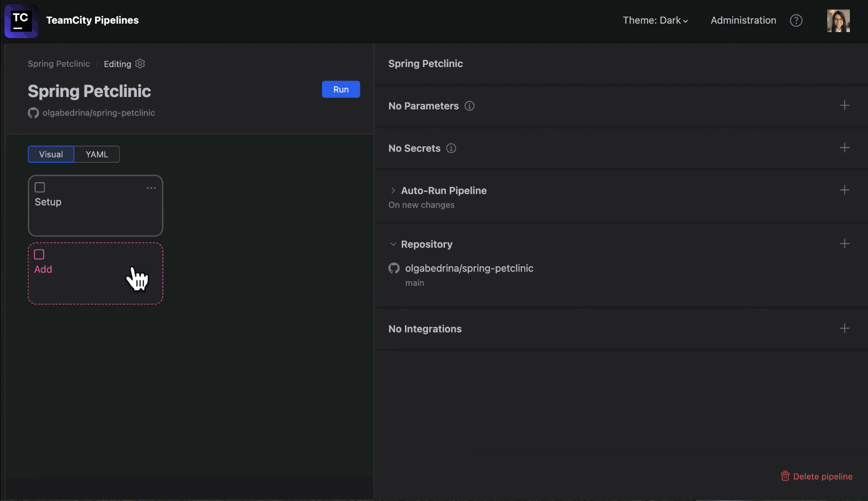
Task: Open olgabedrina/spring-petclinic link under the title
Action: (99, 113)
